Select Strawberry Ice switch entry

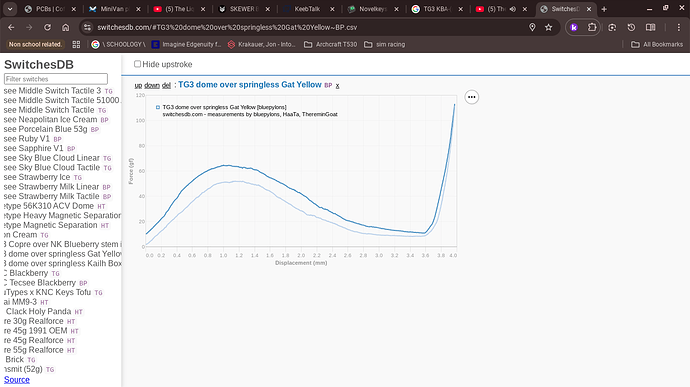37,177
